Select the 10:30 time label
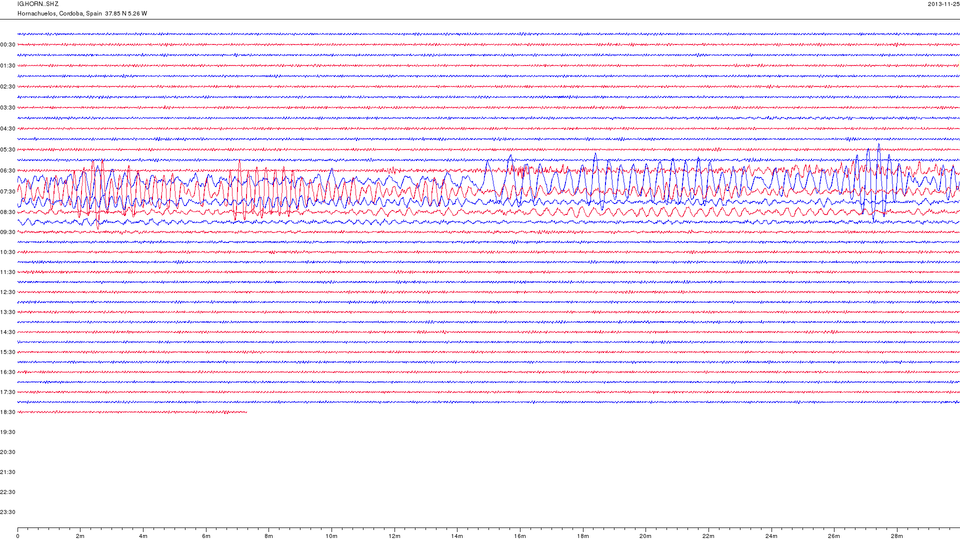Screen dimensions: 960x540 pos(8,252)
